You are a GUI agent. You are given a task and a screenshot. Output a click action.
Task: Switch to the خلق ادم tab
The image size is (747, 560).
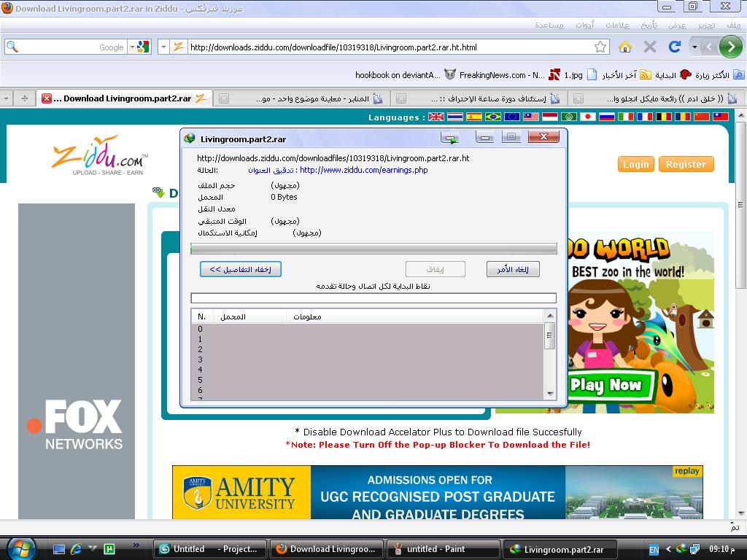pyautogui.click(x=657, y=98)
